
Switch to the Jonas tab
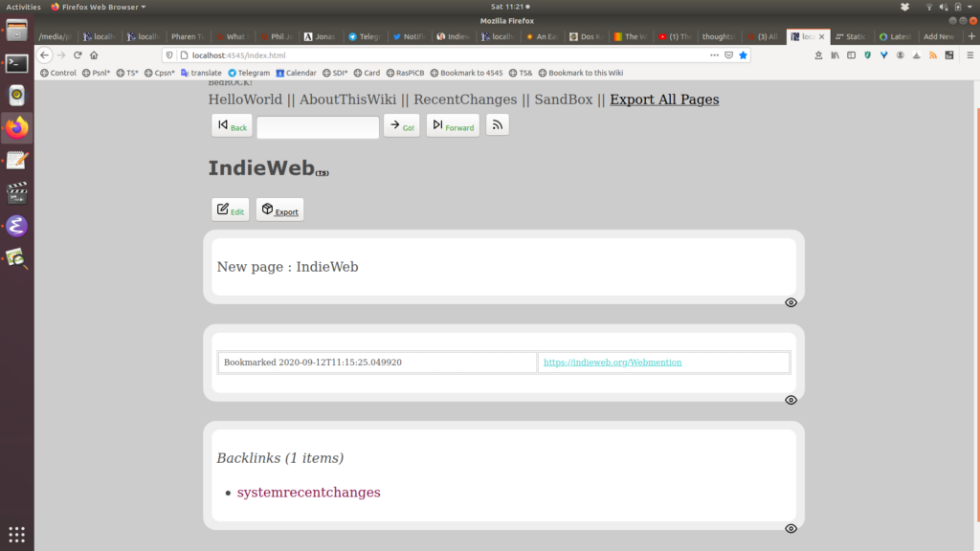click(320, 36)
